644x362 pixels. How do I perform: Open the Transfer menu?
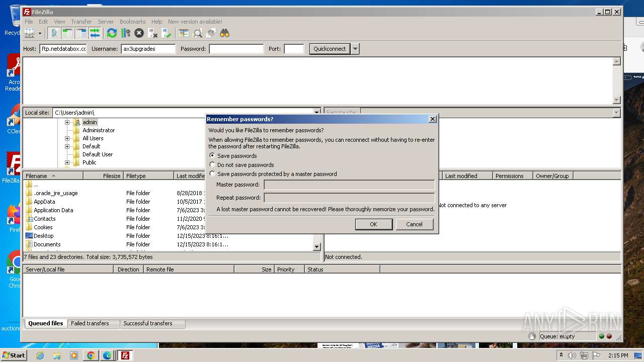[81, 22]
